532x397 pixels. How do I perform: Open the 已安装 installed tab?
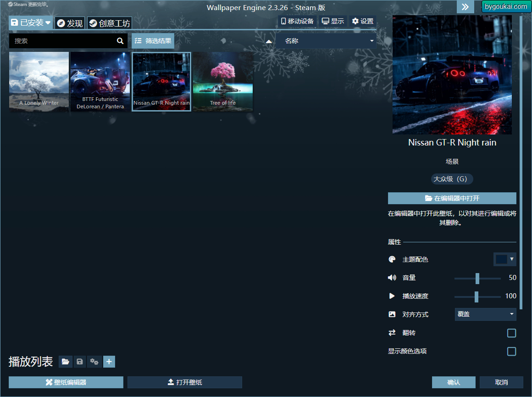pos(31,23)
